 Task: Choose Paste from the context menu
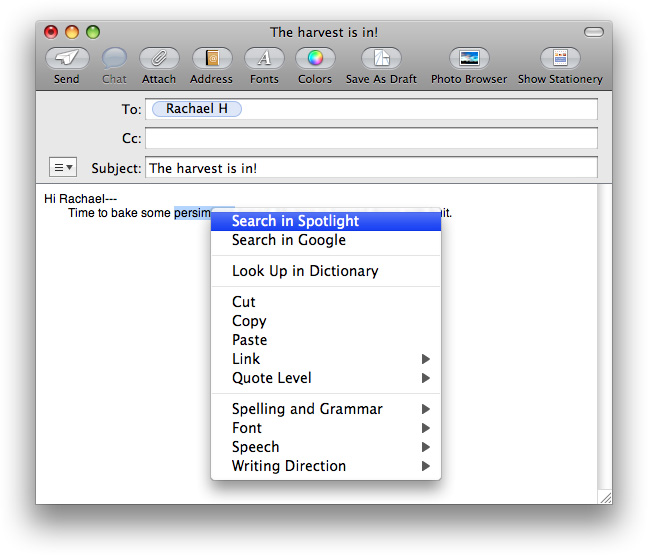(326, 340)
